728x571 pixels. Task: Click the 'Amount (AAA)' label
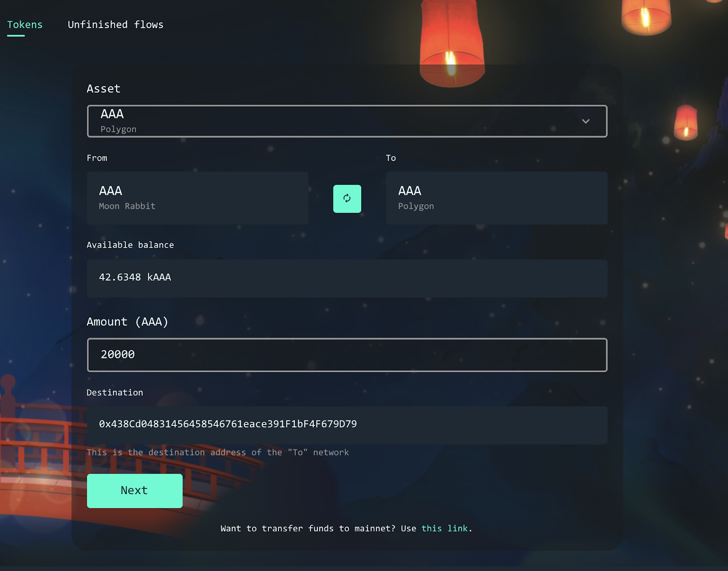[x=127, y=322]
